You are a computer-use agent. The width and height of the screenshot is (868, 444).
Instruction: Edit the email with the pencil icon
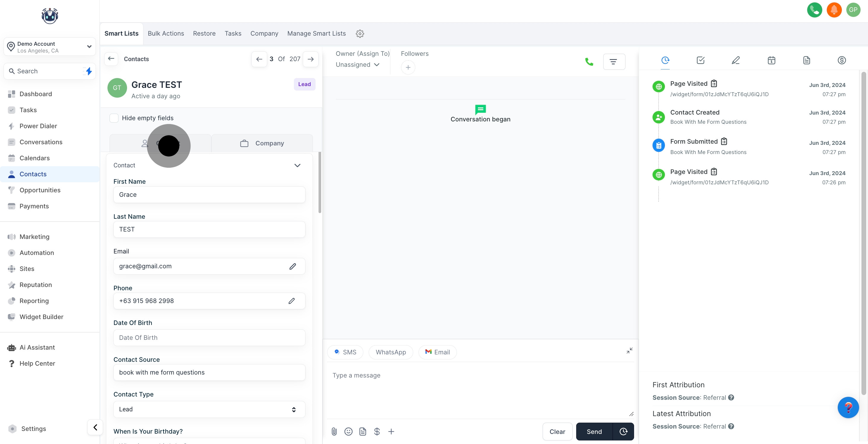[292, 266]
